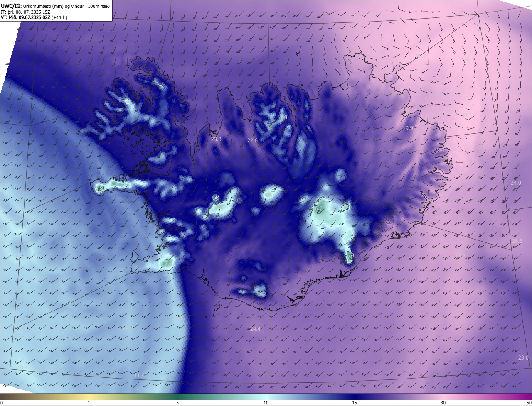
Task: Click the 50 tick on the color scale
Action: [529, 403]
